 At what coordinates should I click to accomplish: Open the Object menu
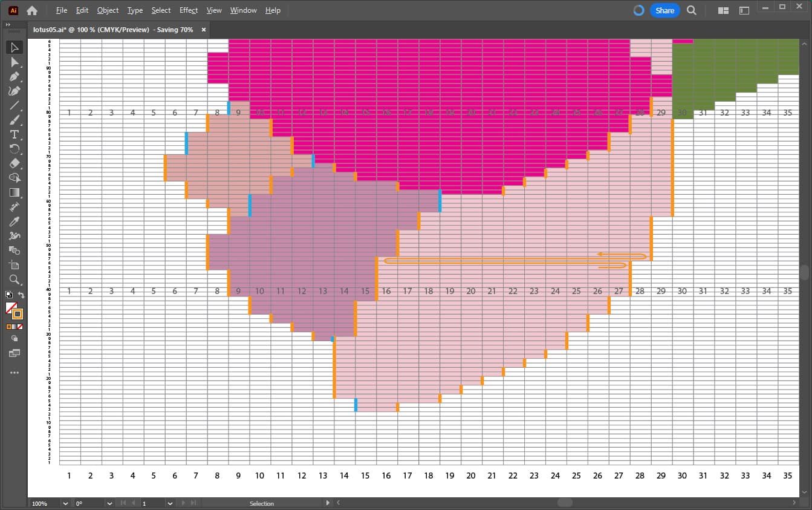[108, 10]
